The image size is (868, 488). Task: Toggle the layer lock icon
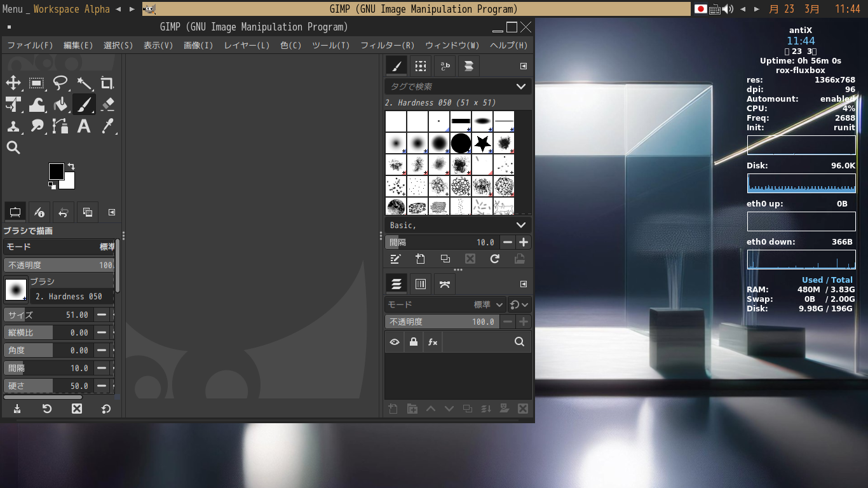(414, 342)
